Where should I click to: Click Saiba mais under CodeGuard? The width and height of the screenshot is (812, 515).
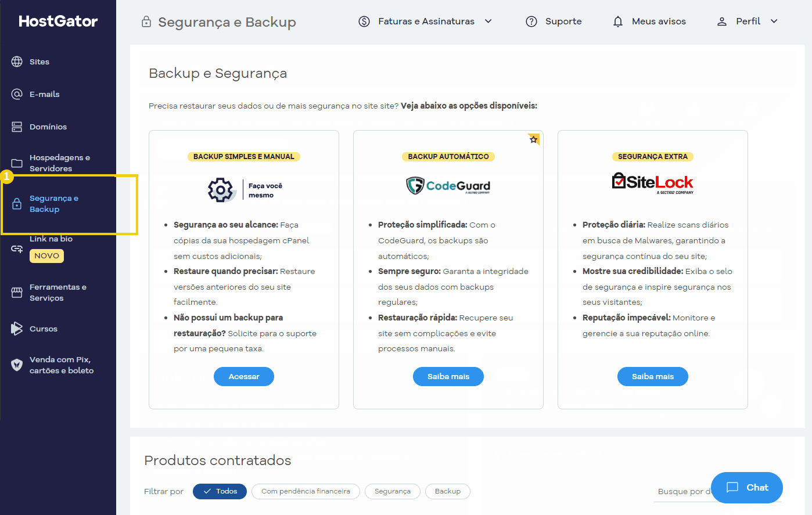click(448, 376)
